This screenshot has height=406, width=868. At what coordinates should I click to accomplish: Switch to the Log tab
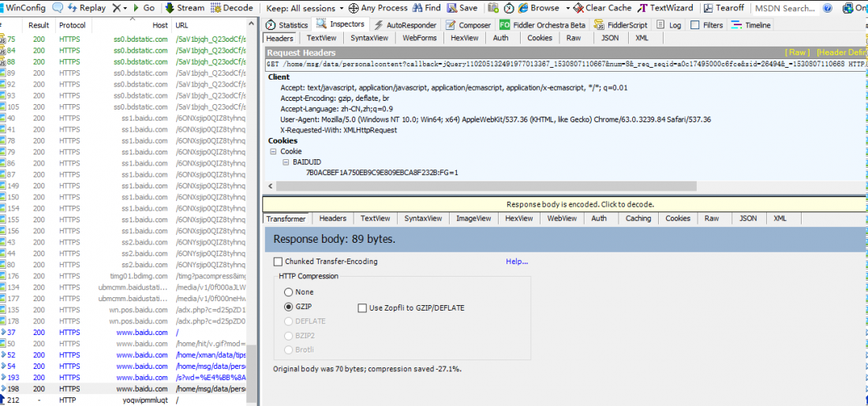tap(668, 25)
